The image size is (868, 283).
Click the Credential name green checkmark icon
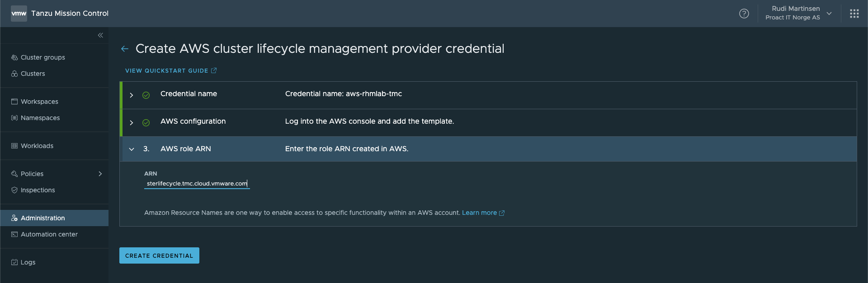click(146, 95)
